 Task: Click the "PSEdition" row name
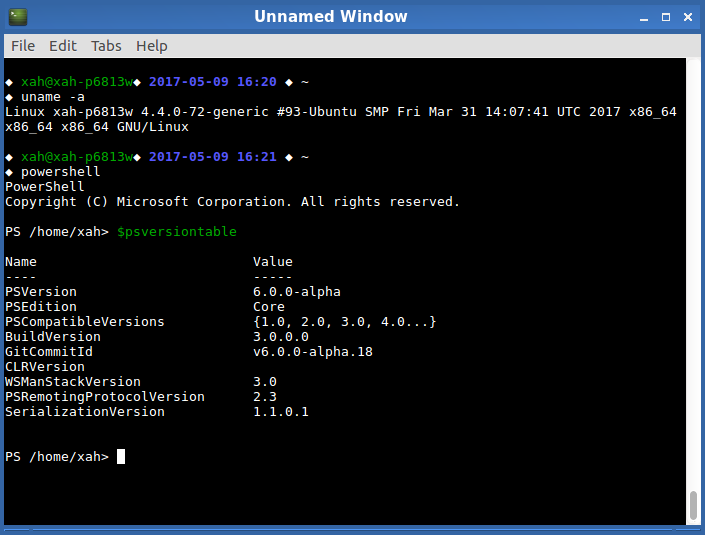(x=41, y=307)
